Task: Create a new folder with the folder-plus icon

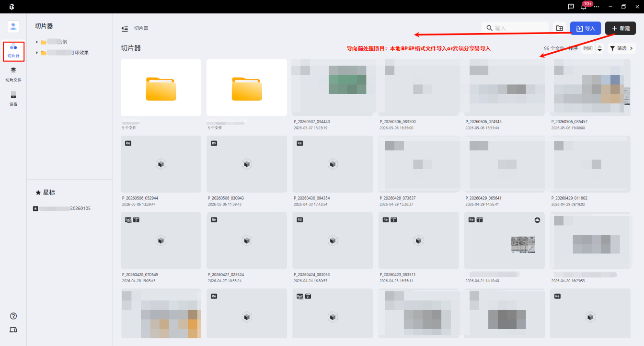Action: click(x=559, y=28)
